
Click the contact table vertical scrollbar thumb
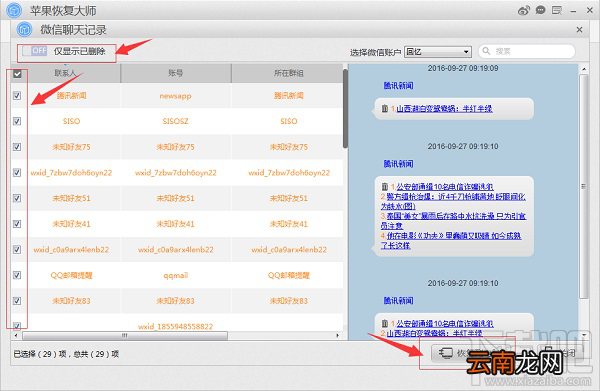[x=345, y=109]
